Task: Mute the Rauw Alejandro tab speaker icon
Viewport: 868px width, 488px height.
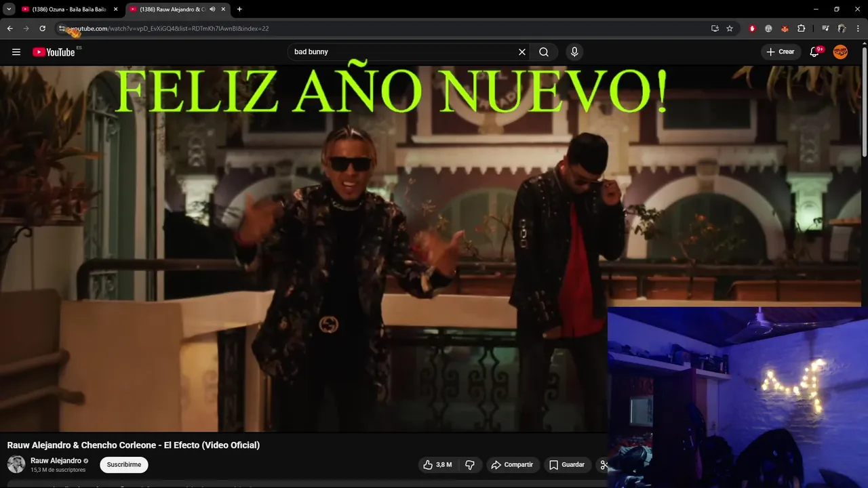Action: point(212,9)
